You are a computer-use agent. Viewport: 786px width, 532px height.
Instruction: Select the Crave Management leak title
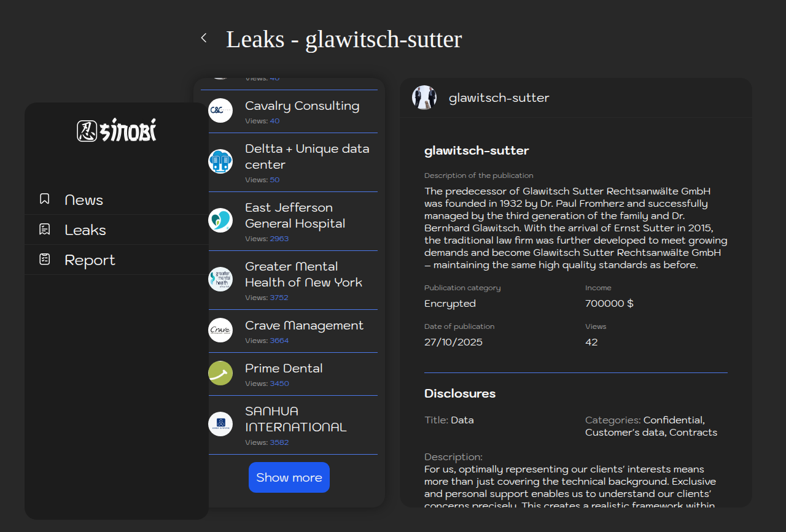[304, 325]
